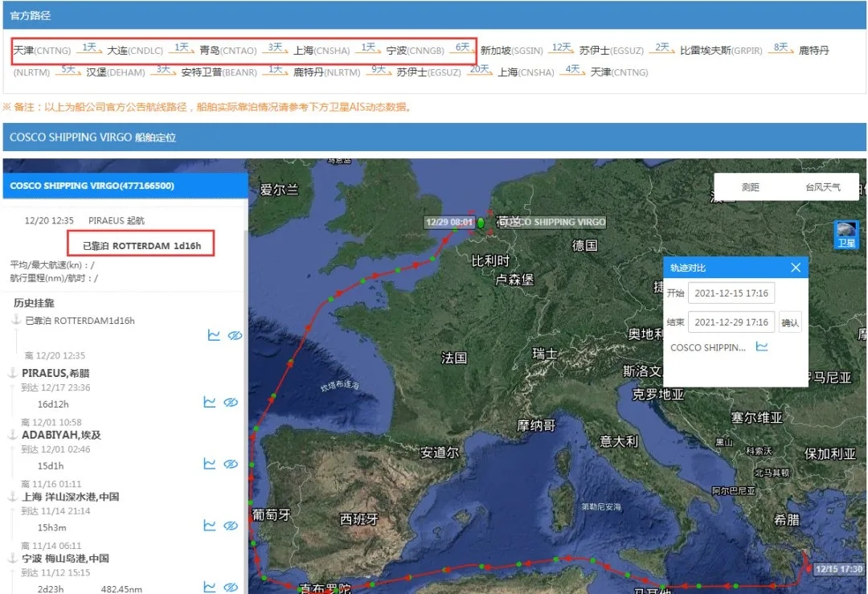Close the 轨迹对比 panel
This screenshot has width=868, height=594.
[x=796, y=268]
